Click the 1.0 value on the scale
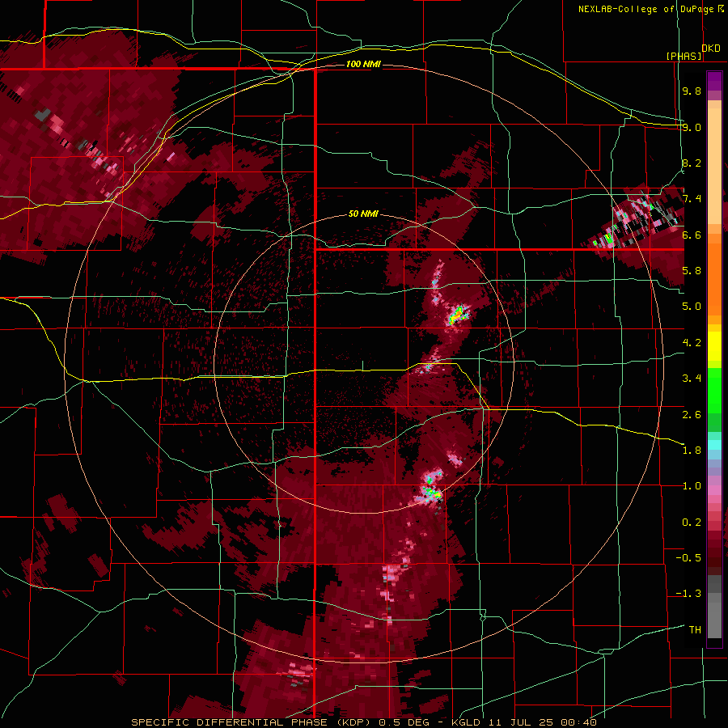The width and height of the screenshot is (728, 728). point(692,486)
